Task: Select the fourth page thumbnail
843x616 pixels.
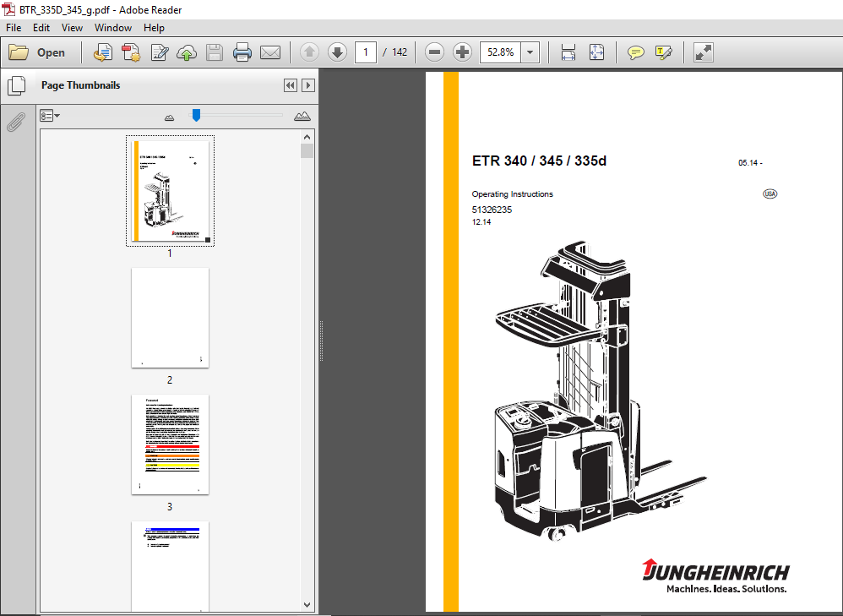Action: (170, 566)
